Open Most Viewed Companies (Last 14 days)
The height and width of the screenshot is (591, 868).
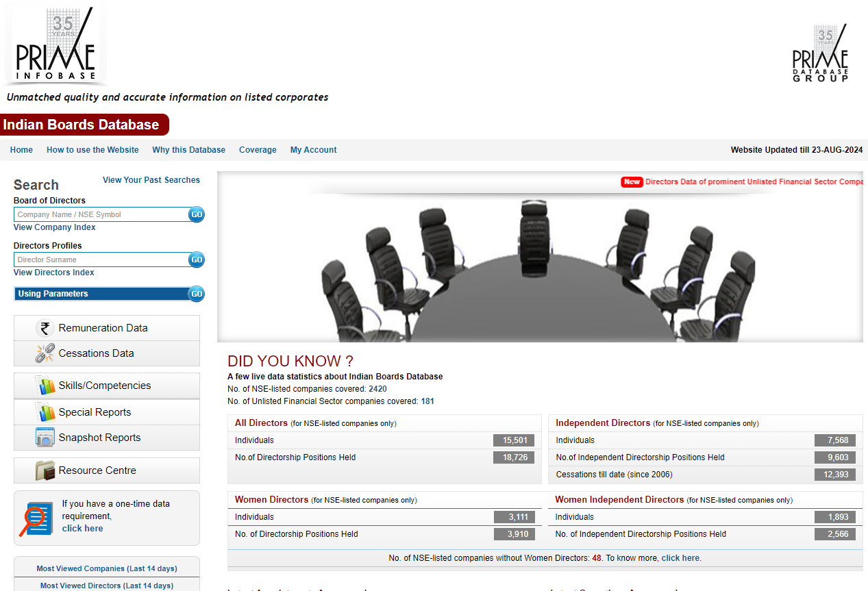click(x=107, y=568)
